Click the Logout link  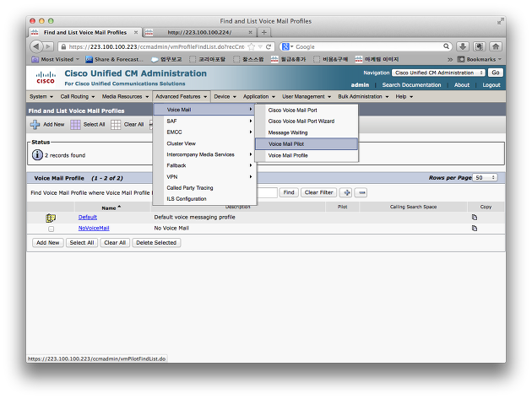point(491,85)
